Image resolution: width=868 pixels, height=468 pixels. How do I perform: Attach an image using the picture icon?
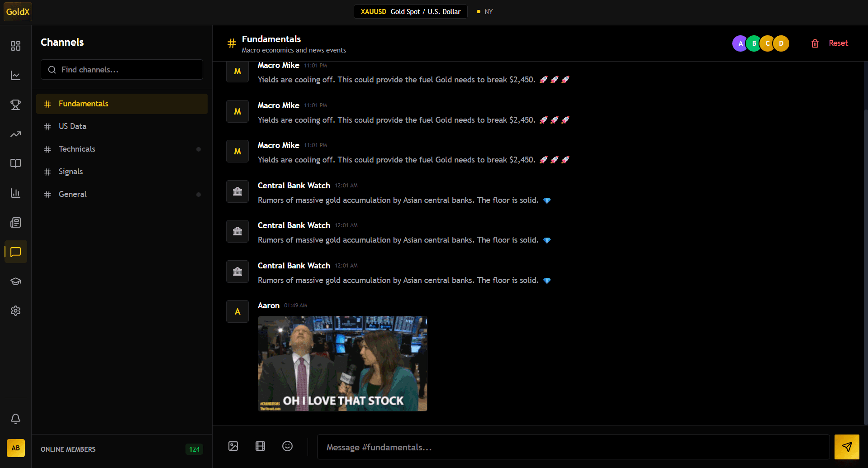tap(233, 446)
